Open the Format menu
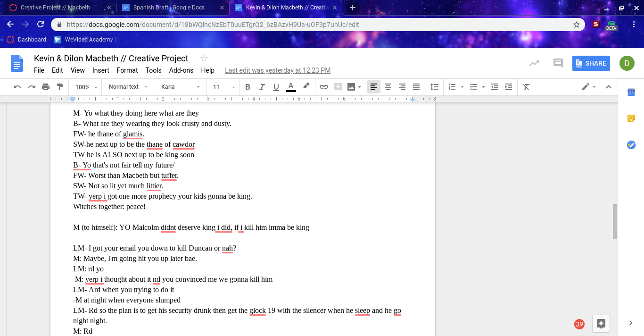Screen dimensions: 644x336 pyautogui.click(x=127, y=70)
